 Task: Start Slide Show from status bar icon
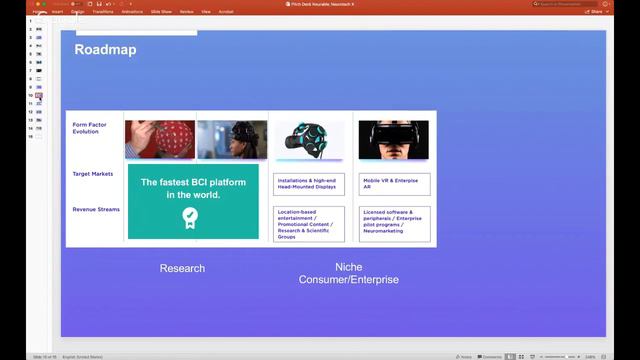pyautogui.click(x=532, y=357)
